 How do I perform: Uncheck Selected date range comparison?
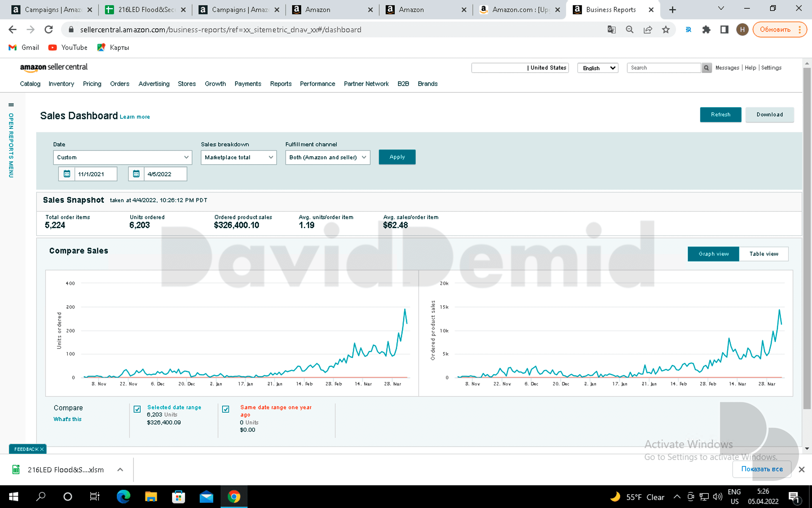[x=137, y=409]
